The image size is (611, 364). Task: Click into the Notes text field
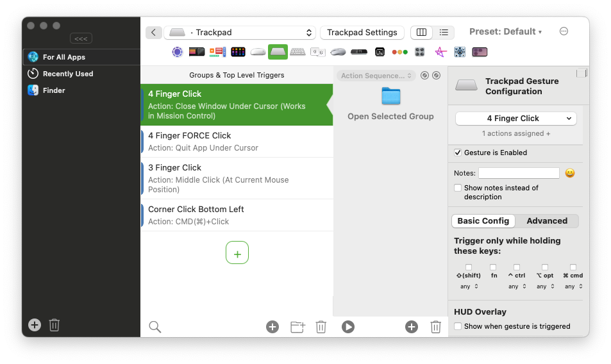coord(519,173)
